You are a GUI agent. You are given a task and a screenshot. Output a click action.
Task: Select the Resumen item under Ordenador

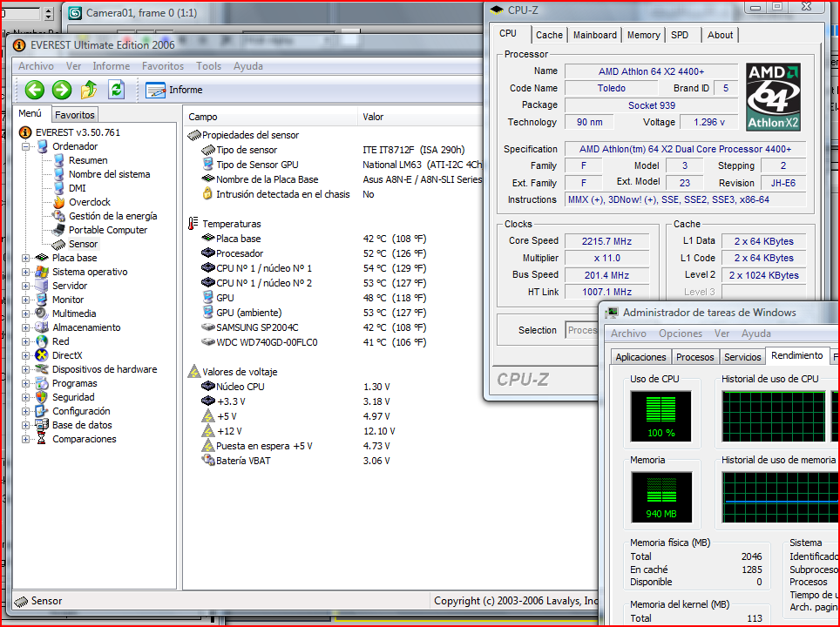88,160
